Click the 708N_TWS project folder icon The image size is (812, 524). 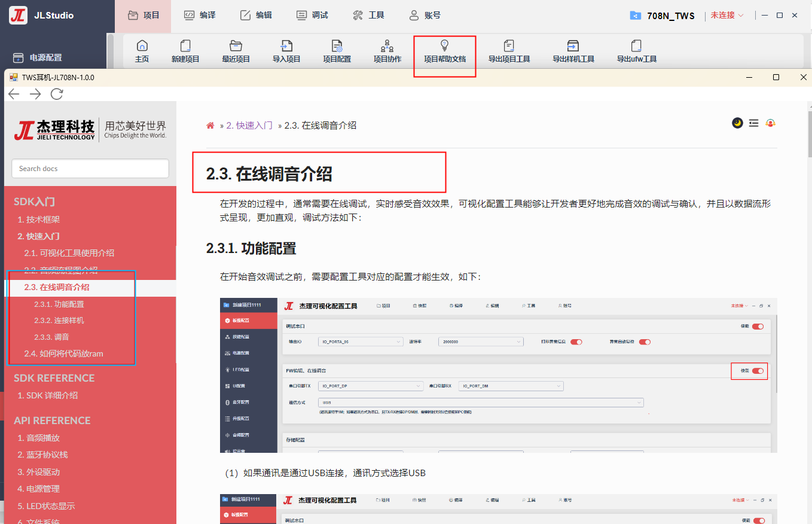[x=636, y=16]
